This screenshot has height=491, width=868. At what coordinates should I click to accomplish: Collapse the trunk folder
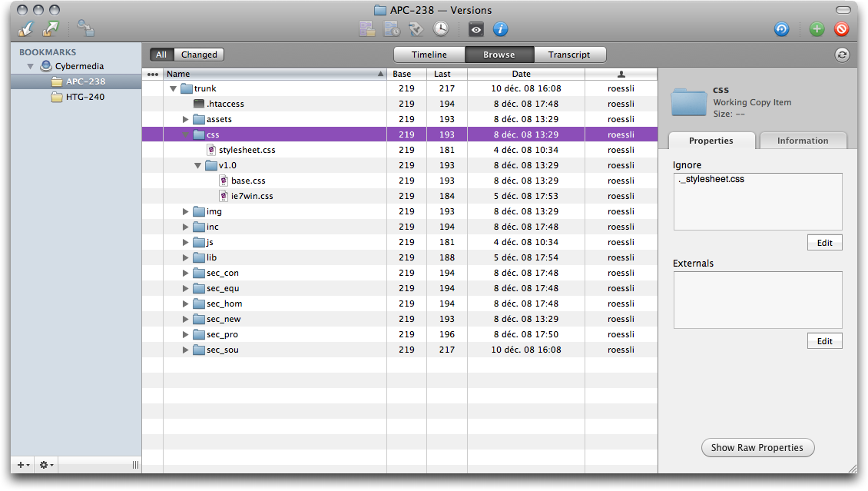(x=174, y=88)
